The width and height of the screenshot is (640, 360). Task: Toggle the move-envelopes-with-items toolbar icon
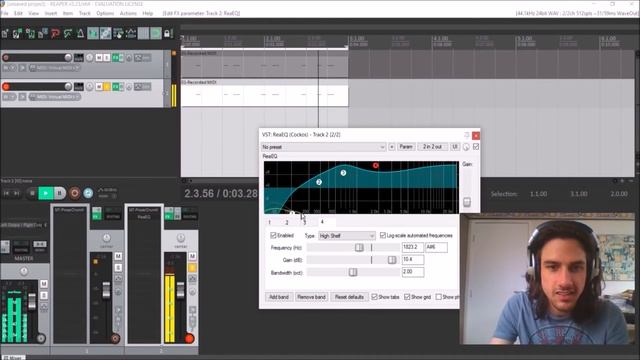pos(131,33)
